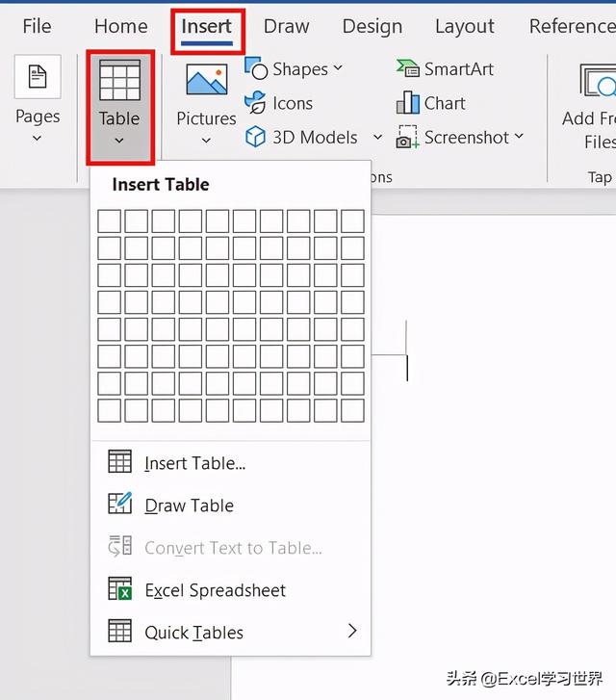Click the top-left cell of table grid
This screenshot has width=616, height=700.
point(110,221)
